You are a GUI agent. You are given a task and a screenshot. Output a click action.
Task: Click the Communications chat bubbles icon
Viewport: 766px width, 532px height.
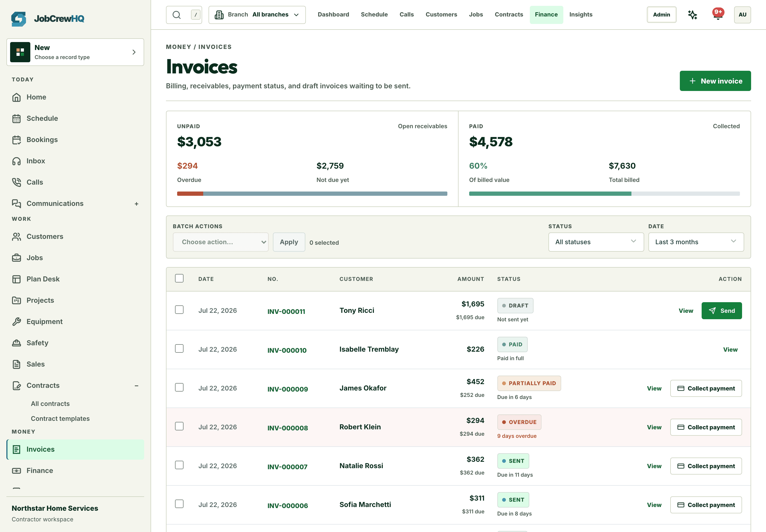16,204
